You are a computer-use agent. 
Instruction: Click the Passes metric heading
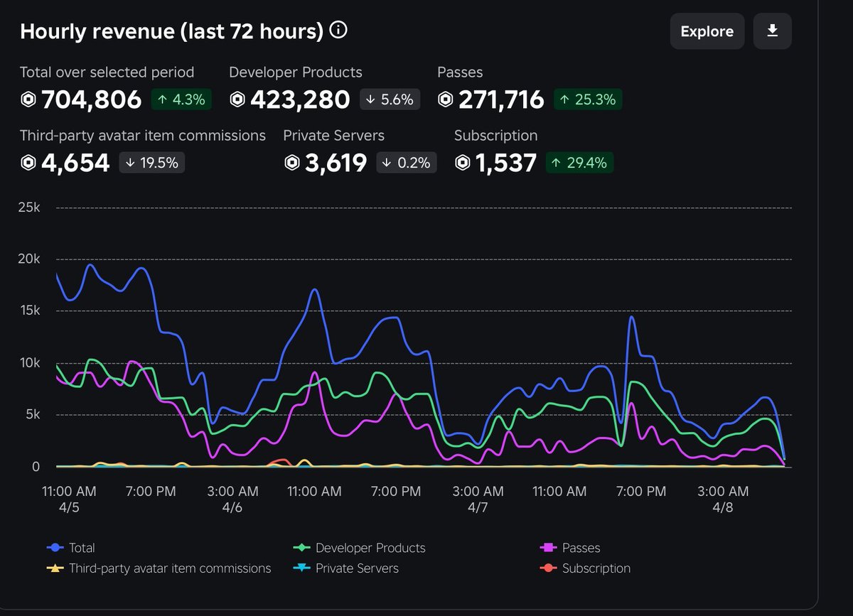(460, 72)
